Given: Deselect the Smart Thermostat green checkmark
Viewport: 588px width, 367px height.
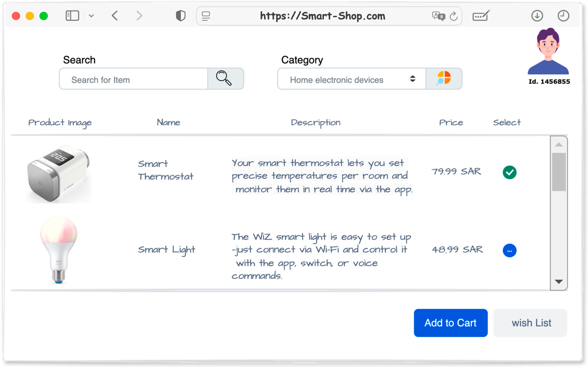Looking at the screenshot, I should [509, 172].
